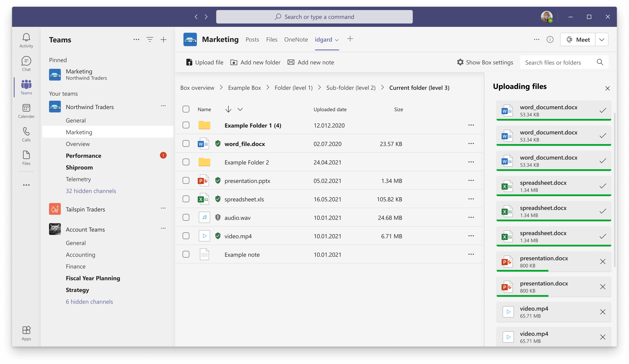Open Calls in the left rail
629x364 pixels.
[26, 132]
